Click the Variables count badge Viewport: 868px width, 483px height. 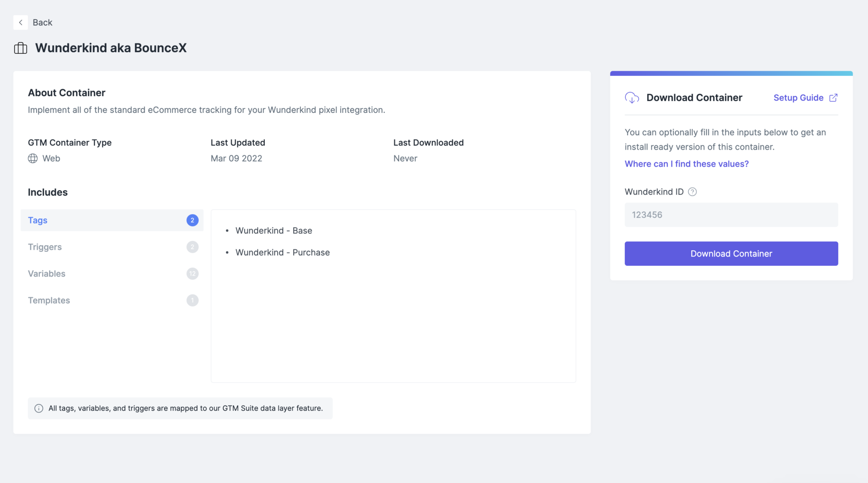point(192,274)
